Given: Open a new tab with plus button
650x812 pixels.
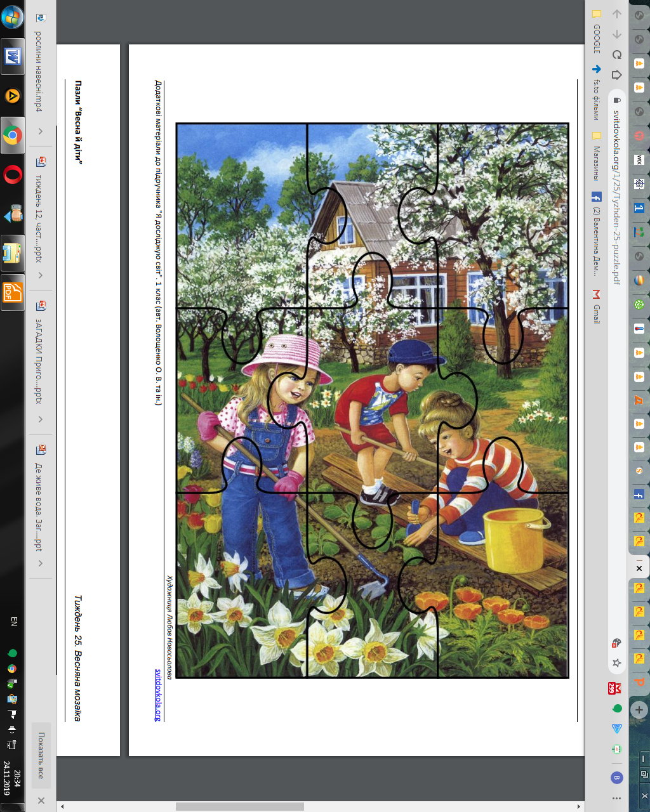Looking at the screenshot, I should [x=639, y=710].
